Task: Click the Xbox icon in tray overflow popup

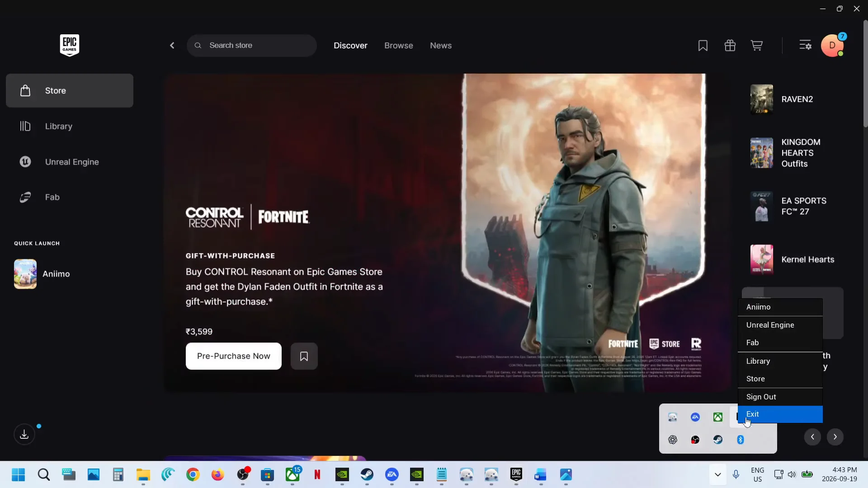Action: [x=718, y=417]
